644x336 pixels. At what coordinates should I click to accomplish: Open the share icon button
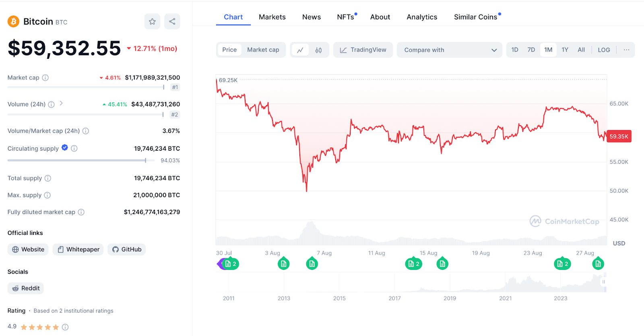[x=172, y=21]
